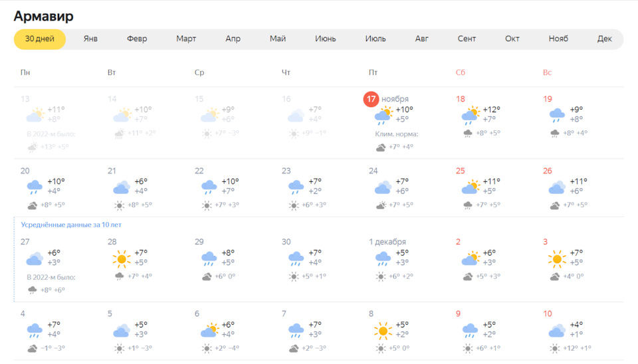Click the rain icon on 19 November
Screen dimensions: 638x364
(x=557, y=116)
